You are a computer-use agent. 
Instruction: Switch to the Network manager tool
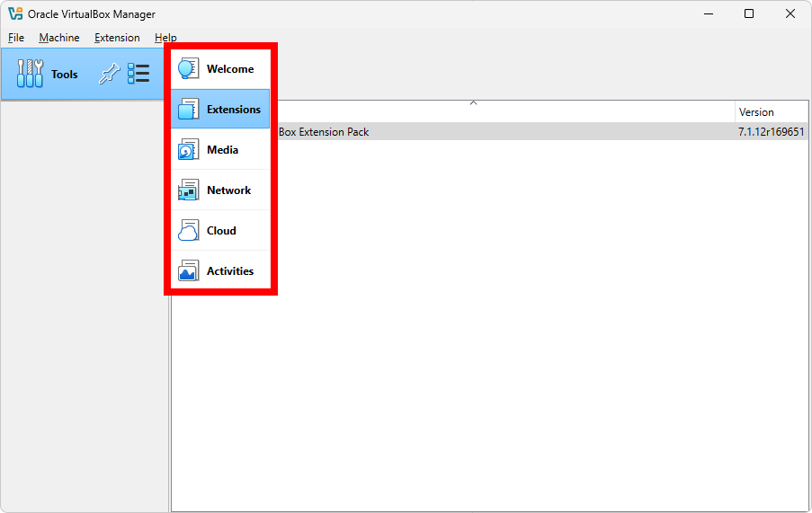220,190
